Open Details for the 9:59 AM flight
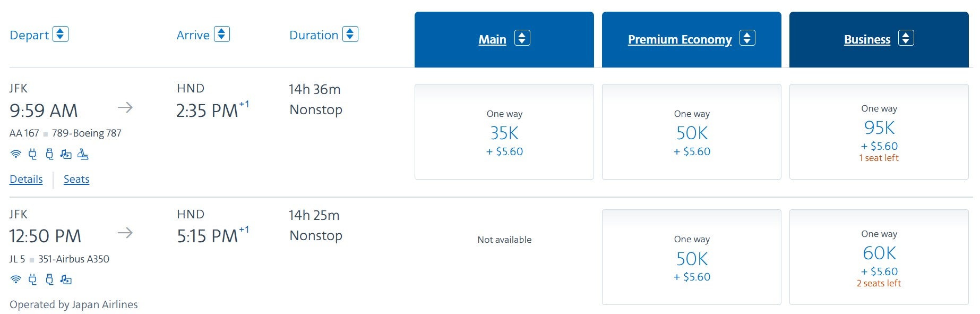 25,179
